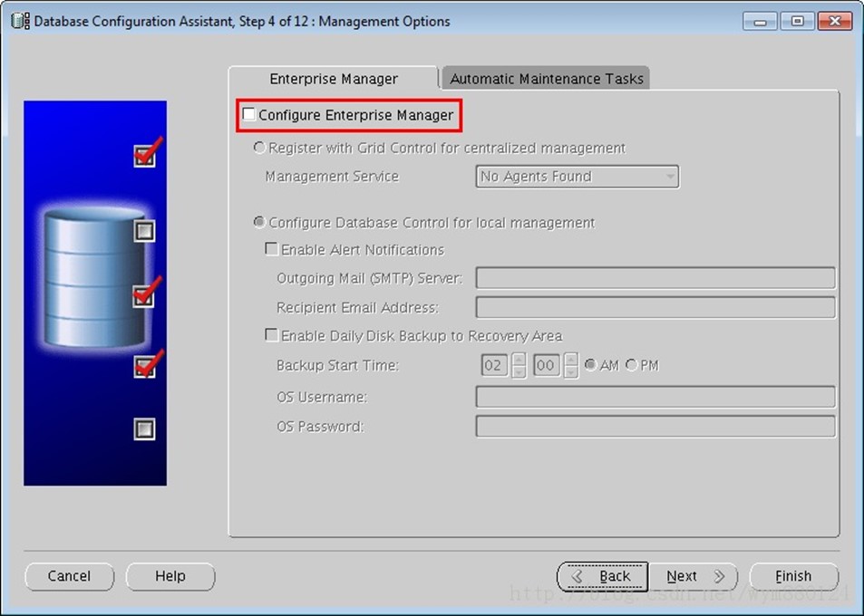The width and height of the screenshot is (864, 616).
Task: Click the database cylinder graphic
Action: click(94, 278)
